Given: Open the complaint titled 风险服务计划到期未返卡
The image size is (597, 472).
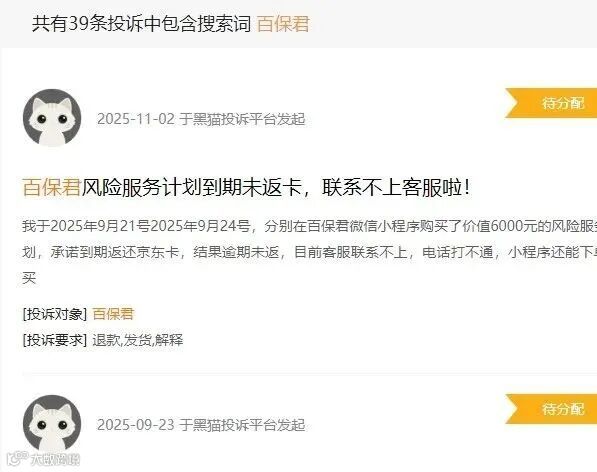Looking at the screenshot, I should tap(246, 187).
